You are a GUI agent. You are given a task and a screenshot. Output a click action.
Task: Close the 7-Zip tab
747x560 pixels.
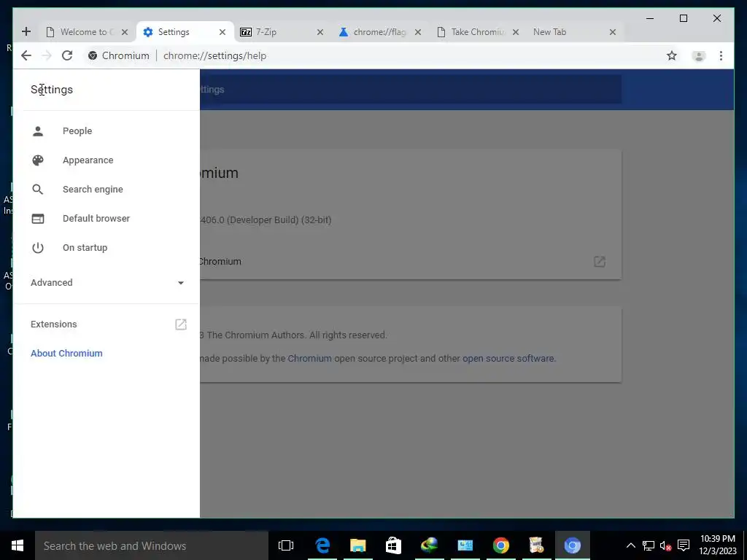point(320,32)
